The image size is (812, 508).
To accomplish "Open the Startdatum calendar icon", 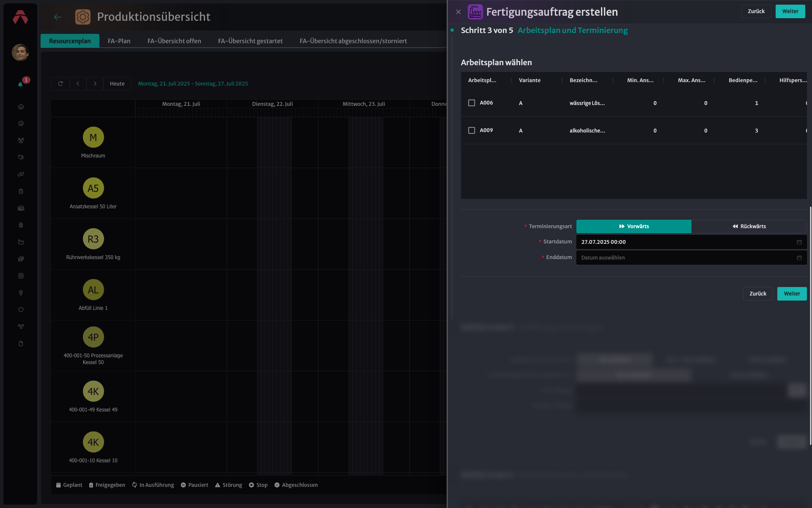I will pyautogui.click(x=799, y=242).
